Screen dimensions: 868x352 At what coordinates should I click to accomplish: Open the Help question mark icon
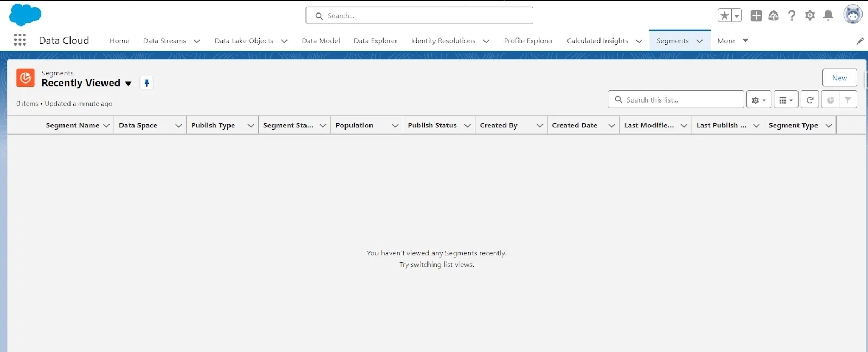pos(792,16)
